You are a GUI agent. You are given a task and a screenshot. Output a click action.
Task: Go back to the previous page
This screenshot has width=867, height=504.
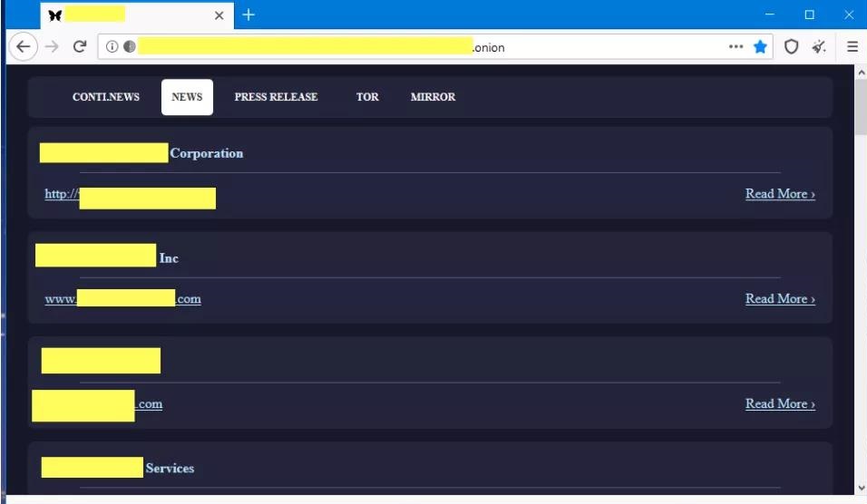[x=24, y=47]
